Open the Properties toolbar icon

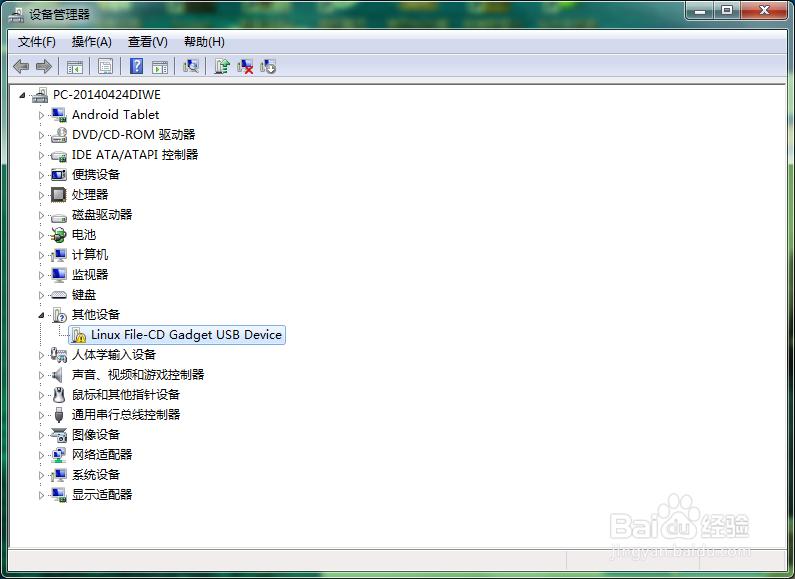105,66
